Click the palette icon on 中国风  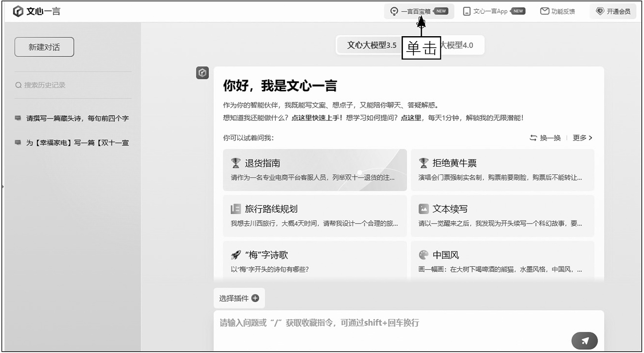tap(424, 255)
